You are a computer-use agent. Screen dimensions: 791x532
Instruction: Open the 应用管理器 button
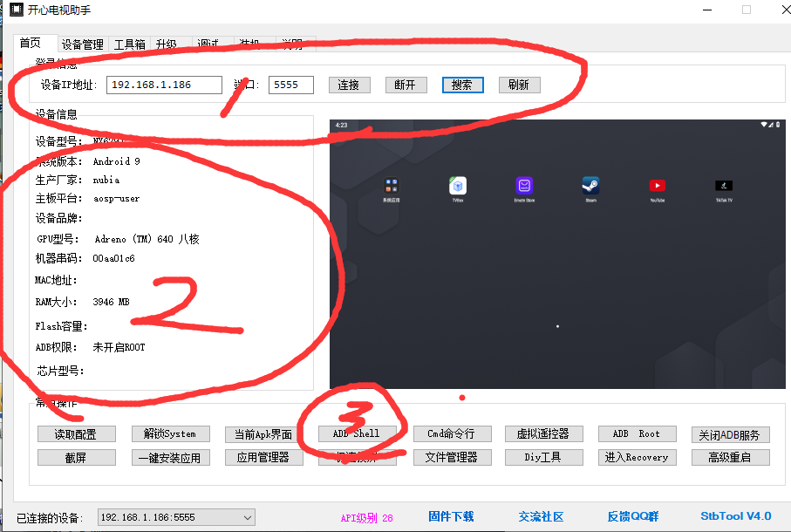point(264,457)
